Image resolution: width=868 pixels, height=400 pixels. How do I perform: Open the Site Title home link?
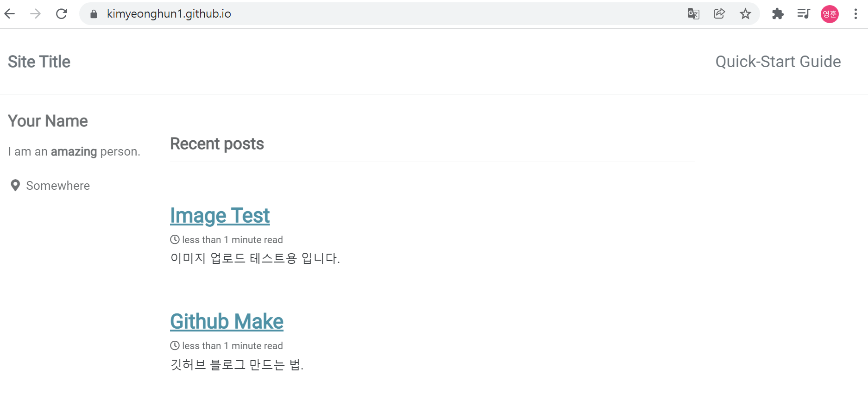point(39,62)
